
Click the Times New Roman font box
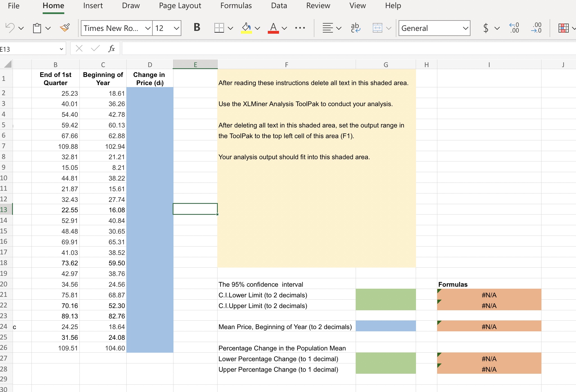tap(112, 28)
